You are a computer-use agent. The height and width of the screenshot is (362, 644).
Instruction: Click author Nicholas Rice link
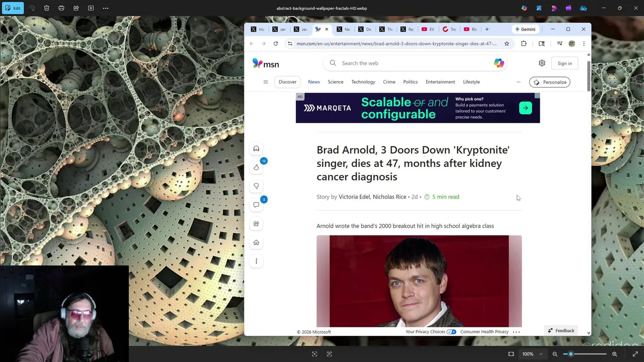tap(389, 197)
